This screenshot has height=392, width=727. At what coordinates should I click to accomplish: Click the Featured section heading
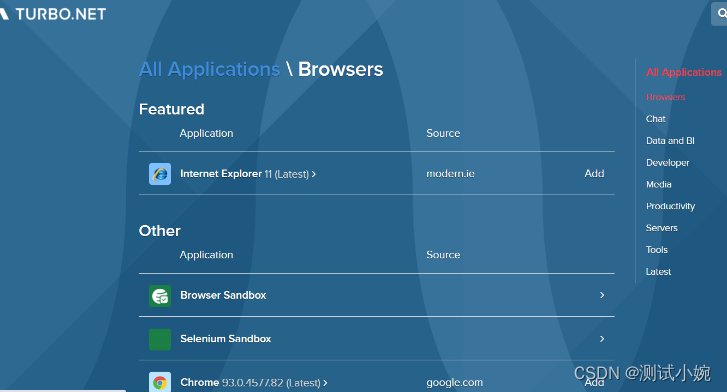tap(172, 109)
